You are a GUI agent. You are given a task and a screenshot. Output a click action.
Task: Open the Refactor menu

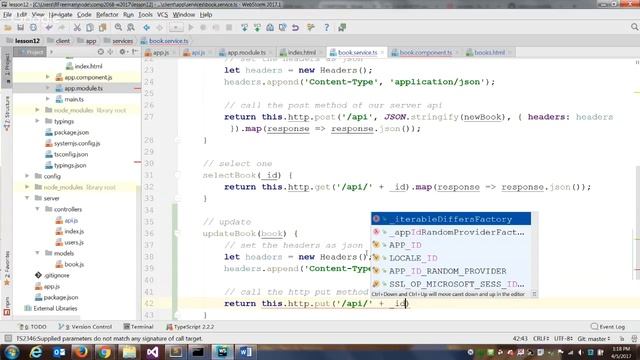107,15
